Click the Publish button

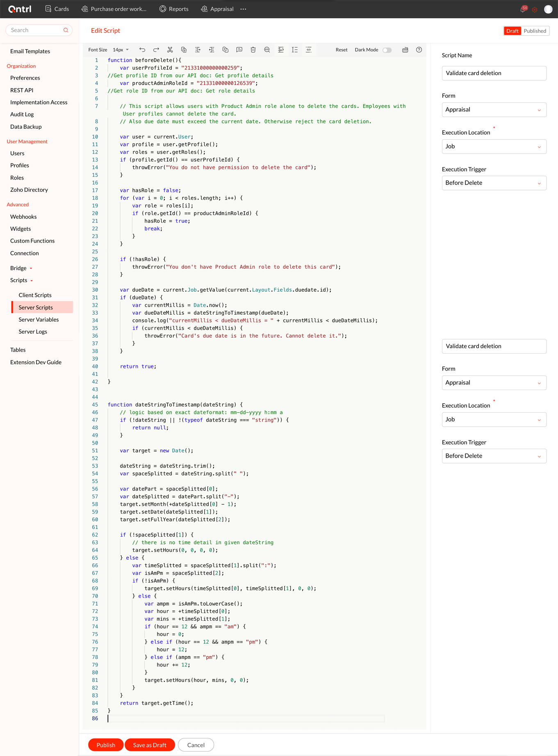point(106,745)
